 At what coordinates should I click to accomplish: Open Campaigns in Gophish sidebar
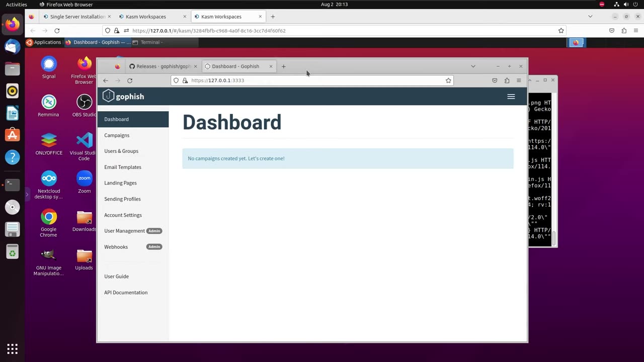click(133, 135)
